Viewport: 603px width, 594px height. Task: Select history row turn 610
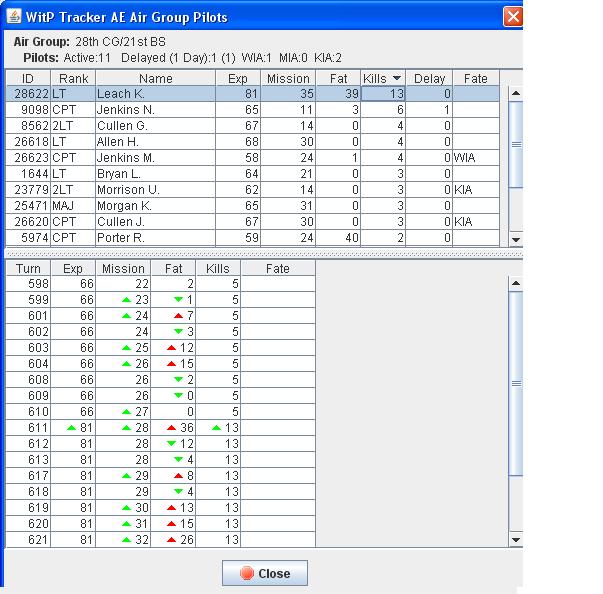[x=160, y=412]
